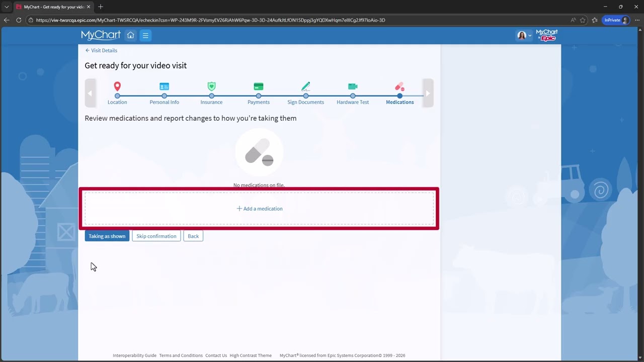Open a new browser tab
644x362 pixels.
(101, 7)
